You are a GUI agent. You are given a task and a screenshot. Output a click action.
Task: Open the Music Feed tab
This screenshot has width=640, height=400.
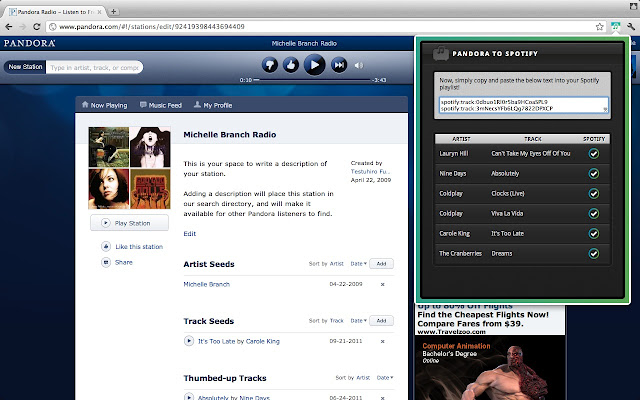pyautogui.click(x=161, y=105)
